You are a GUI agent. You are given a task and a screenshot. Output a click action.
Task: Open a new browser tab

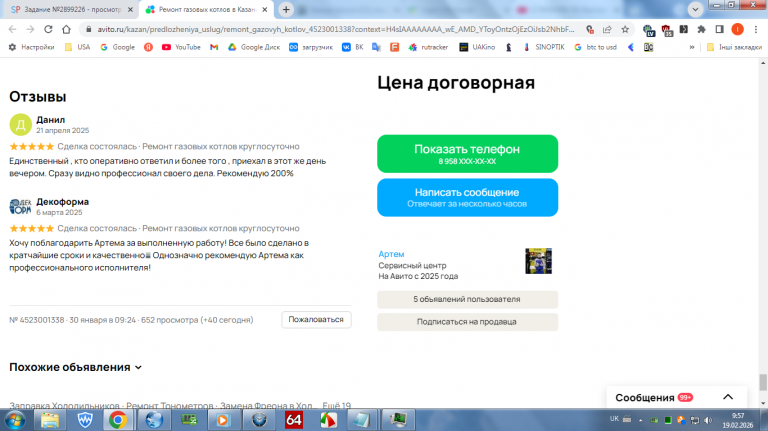click(286, 9)
